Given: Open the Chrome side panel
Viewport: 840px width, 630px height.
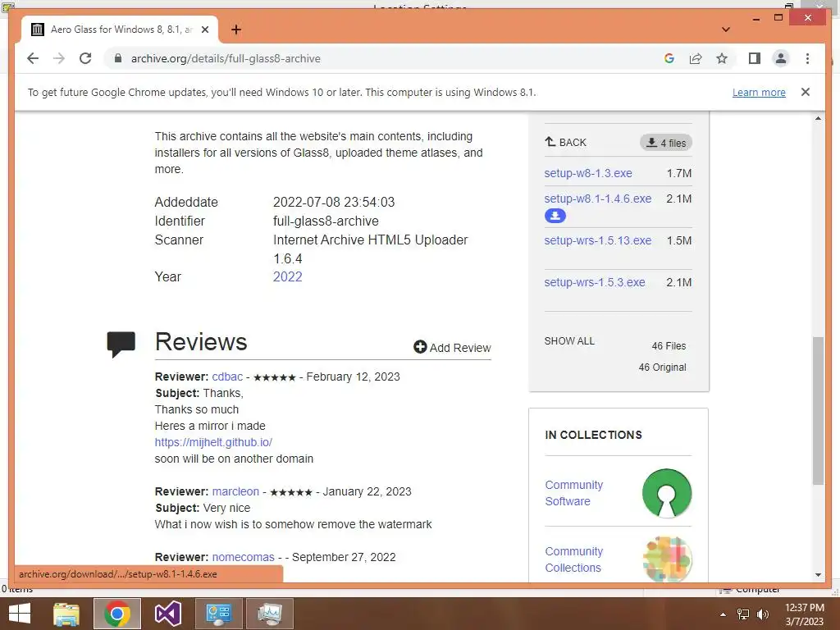Looking at the screenshot, I should pos(755,58).
